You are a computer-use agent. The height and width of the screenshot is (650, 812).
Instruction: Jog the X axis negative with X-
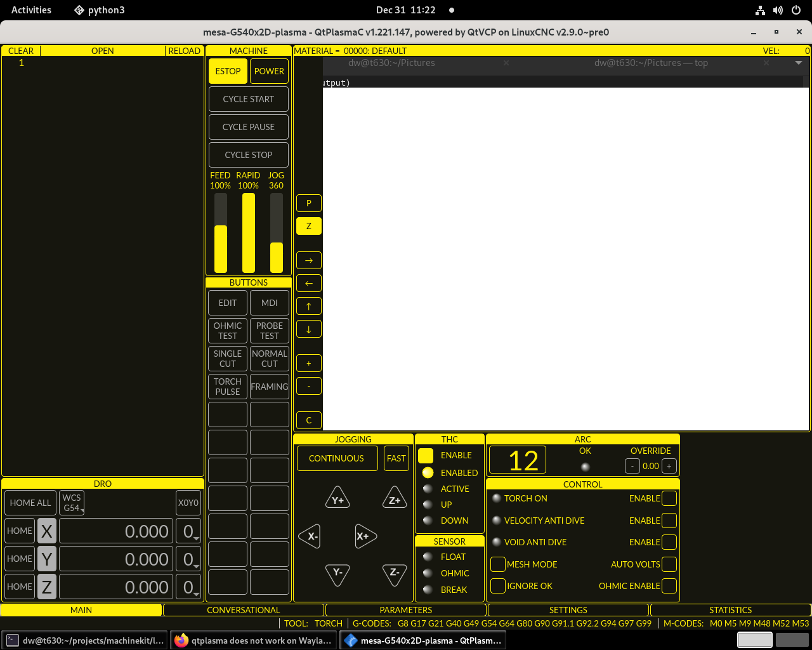(310, 536)
